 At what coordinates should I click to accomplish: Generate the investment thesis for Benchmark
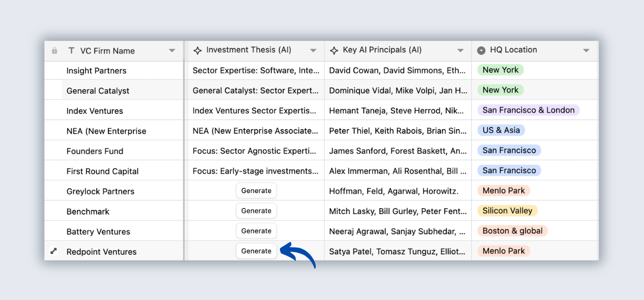coord(256,211)
